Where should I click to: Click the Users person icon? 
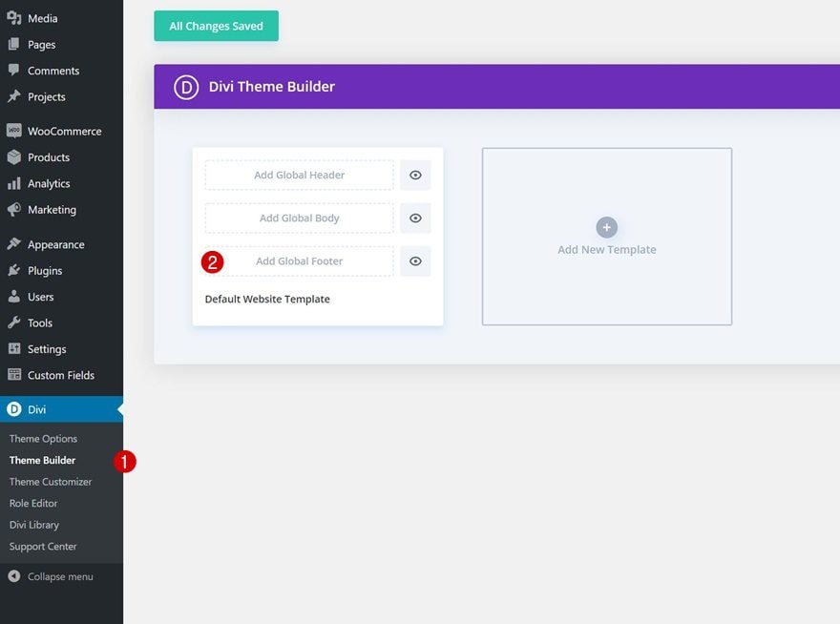point(14,296)
